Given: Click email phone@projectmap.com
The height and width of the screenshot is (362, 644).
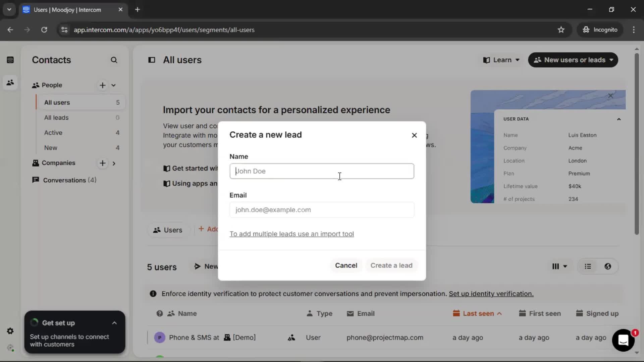Looking at the screenshot, I should tap(385, 338).
